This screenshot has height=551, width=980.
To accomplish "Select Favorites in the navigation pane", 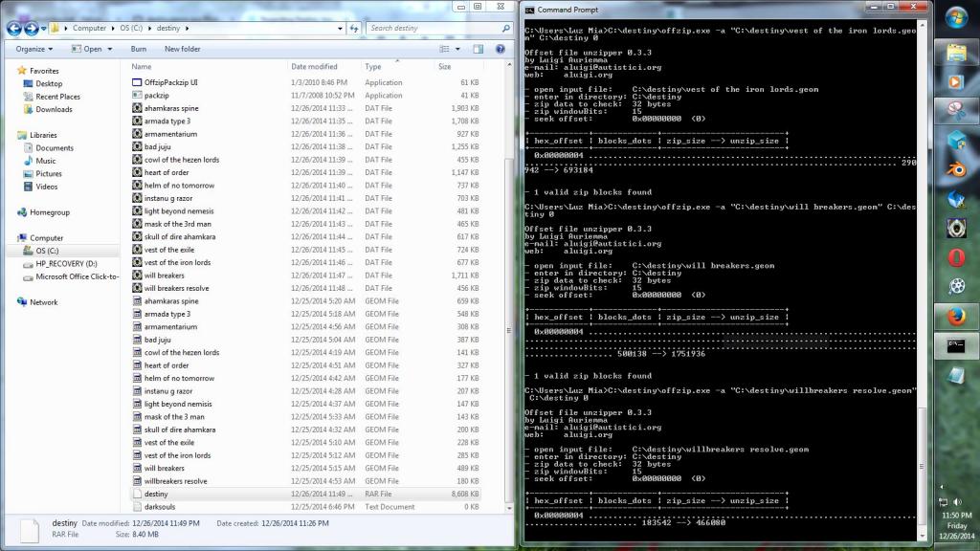I will point(44,71).
